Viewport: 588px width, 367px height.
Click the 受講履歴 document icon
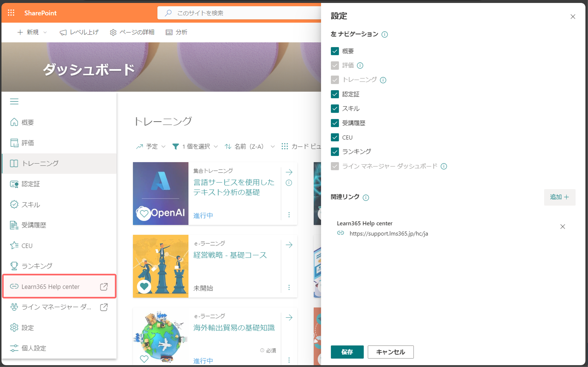(x=14, y=225)
